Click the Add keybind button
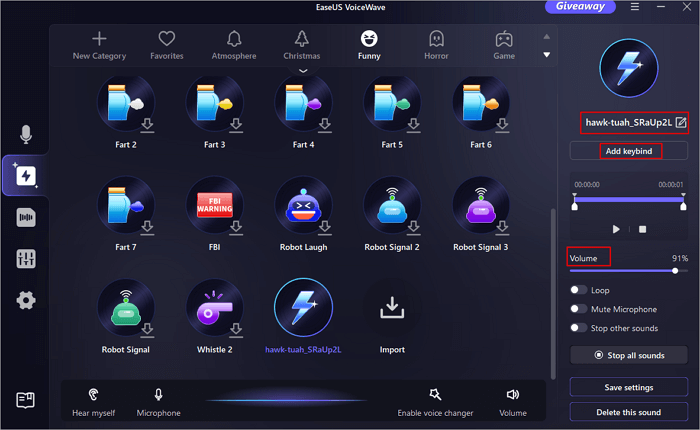Screen dimensions: 700x430 click(x=629, y=151)
